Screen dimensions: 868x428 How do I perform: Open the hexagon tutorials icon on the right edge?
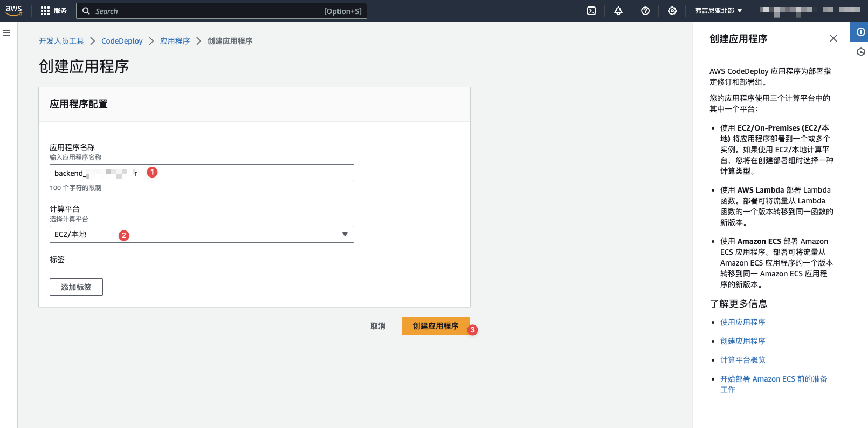click(x=861, y=52)
